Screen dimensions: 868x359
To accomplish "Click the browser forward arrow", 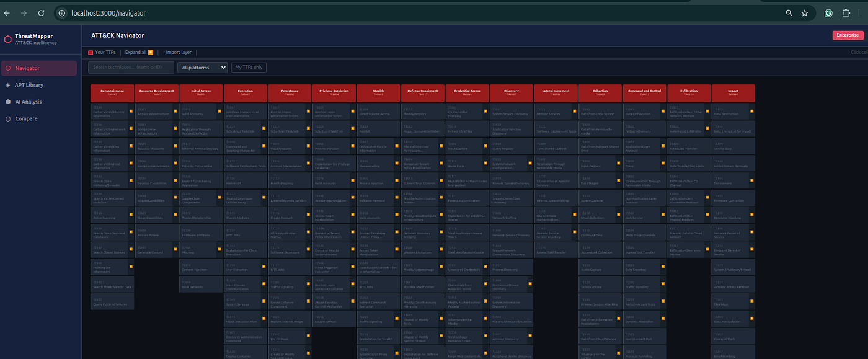I will pos(24,12).
